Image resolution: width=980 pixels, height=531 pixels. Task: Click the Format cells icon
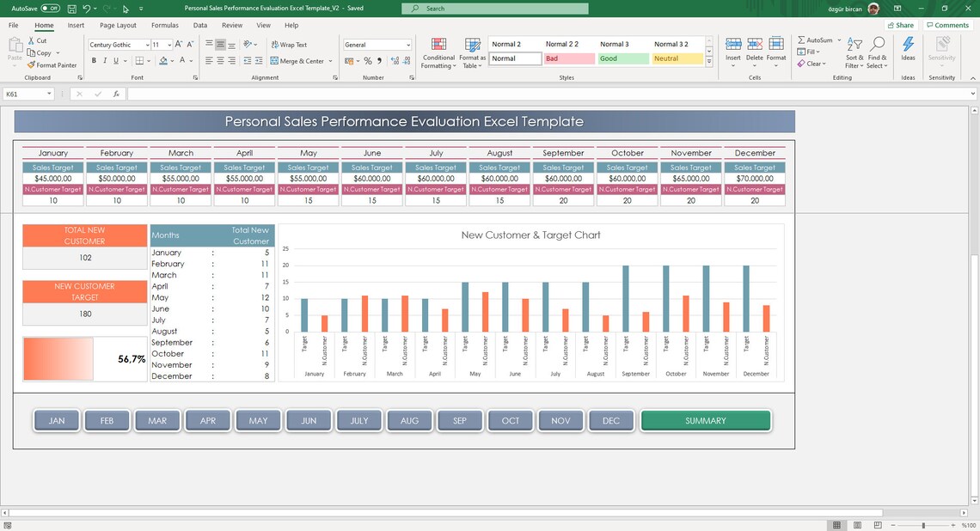(x=776, y=45)
